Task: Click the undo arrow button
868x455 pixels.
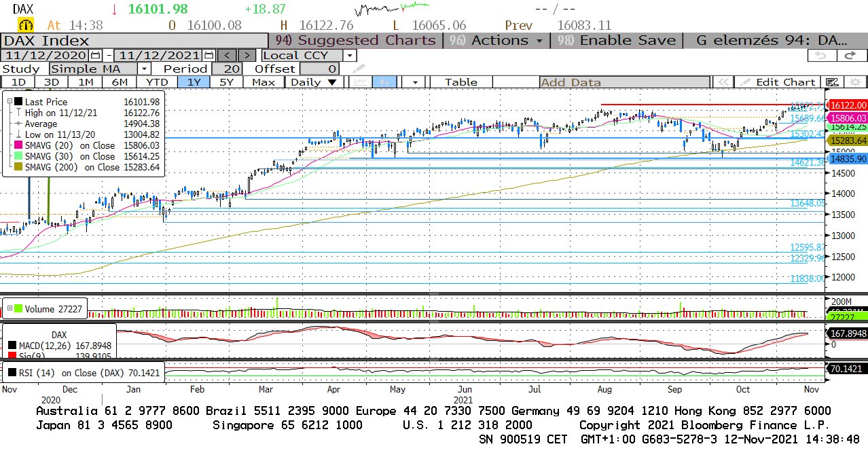Action: pos(820,56)
